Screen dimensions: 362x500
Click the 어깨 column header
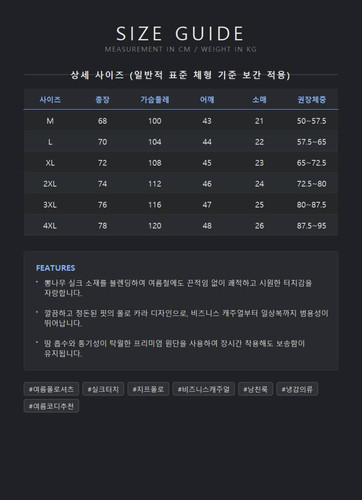coord(207,99)
